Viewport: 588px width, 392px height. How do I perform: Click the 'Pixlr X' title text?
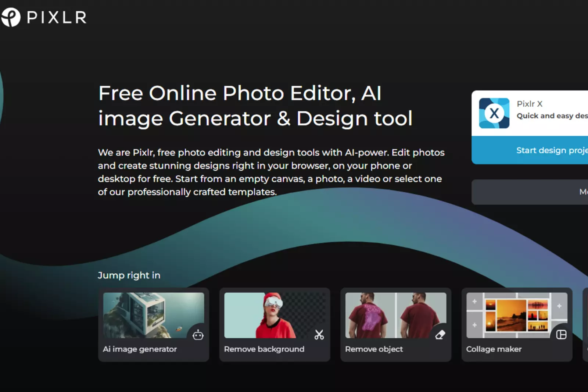click(530, 104)
